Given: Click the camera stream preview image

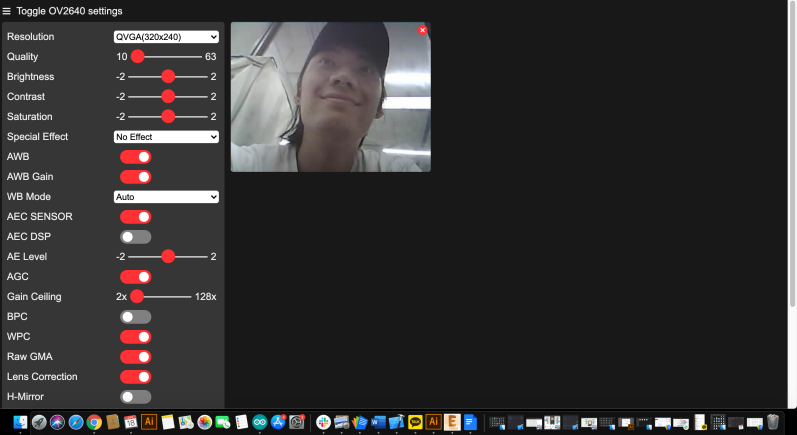Looking at the screenshot, I should click(331, 97).
